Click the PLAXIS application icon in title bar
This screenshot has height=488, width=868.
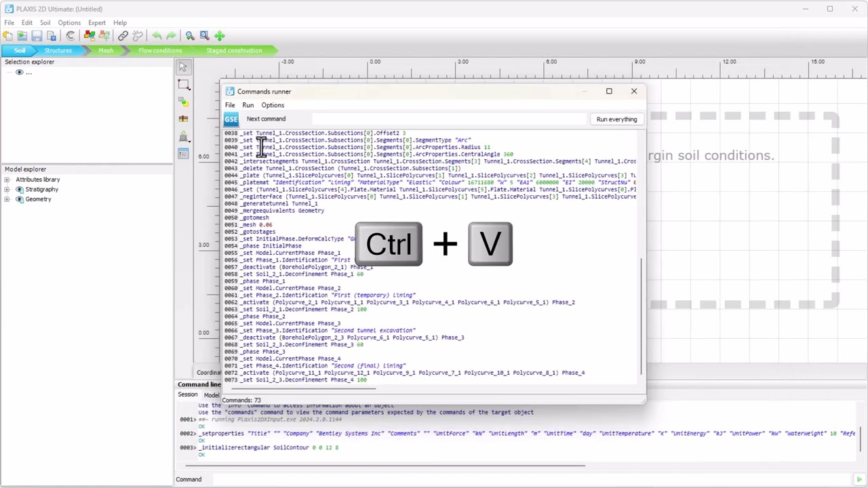click(x=9, y=9)
